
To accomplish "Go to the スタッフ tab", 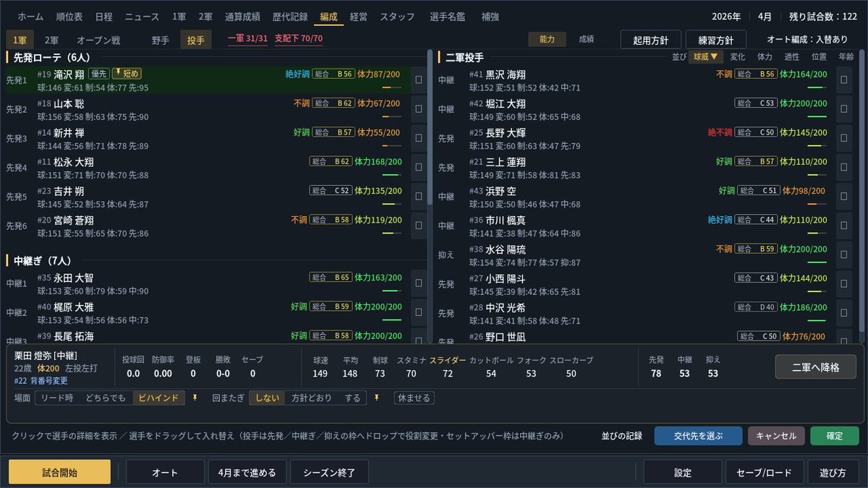I will coord(397,17).
